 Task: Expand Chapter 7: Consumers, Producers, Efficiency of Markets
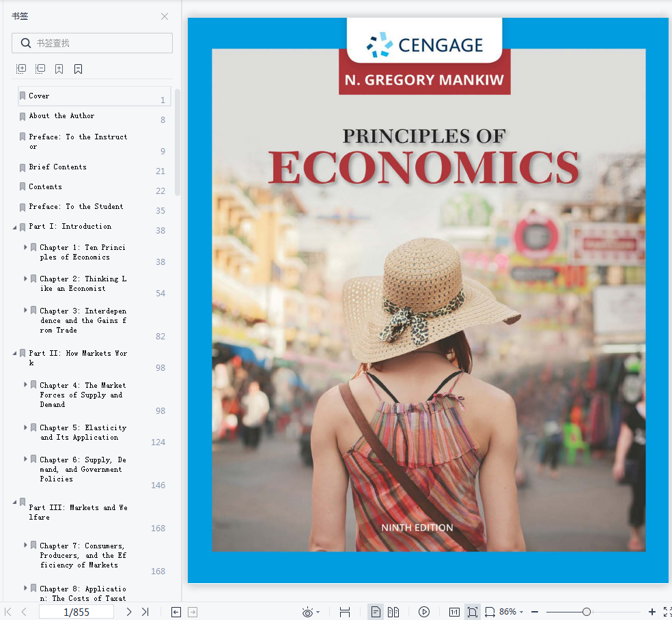(25, 545)
